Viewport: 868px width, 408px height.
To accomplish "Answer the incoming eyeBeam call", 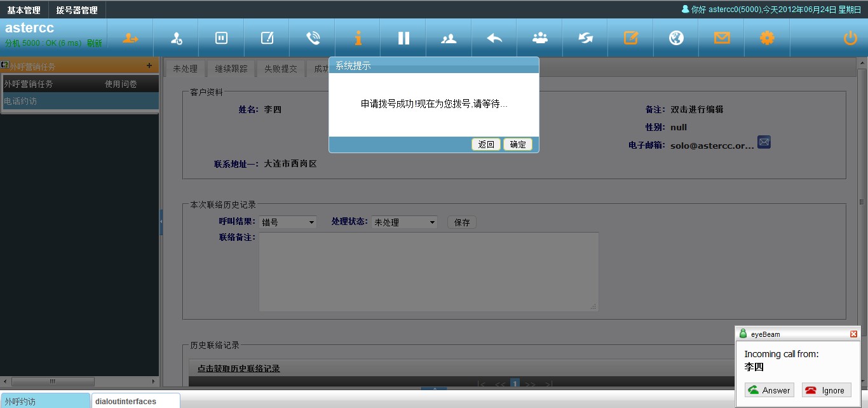I will coord(769,390).
